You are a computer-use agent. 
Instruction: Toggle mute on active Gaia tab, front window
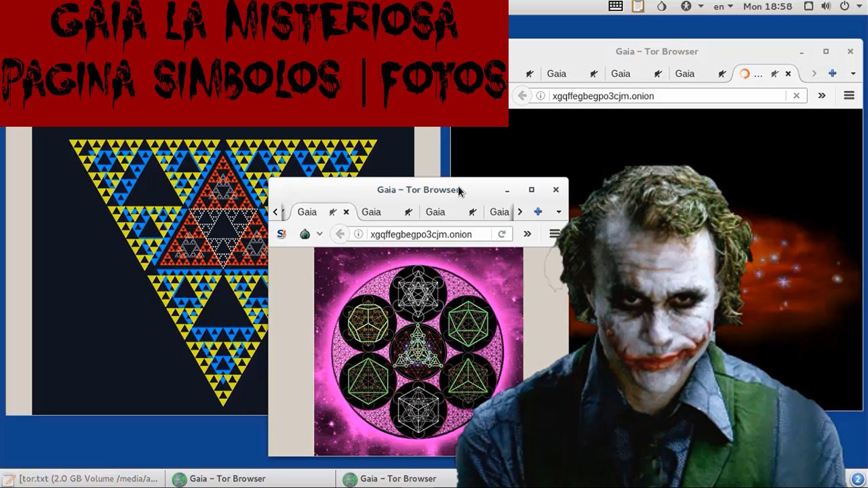point(332,211)
